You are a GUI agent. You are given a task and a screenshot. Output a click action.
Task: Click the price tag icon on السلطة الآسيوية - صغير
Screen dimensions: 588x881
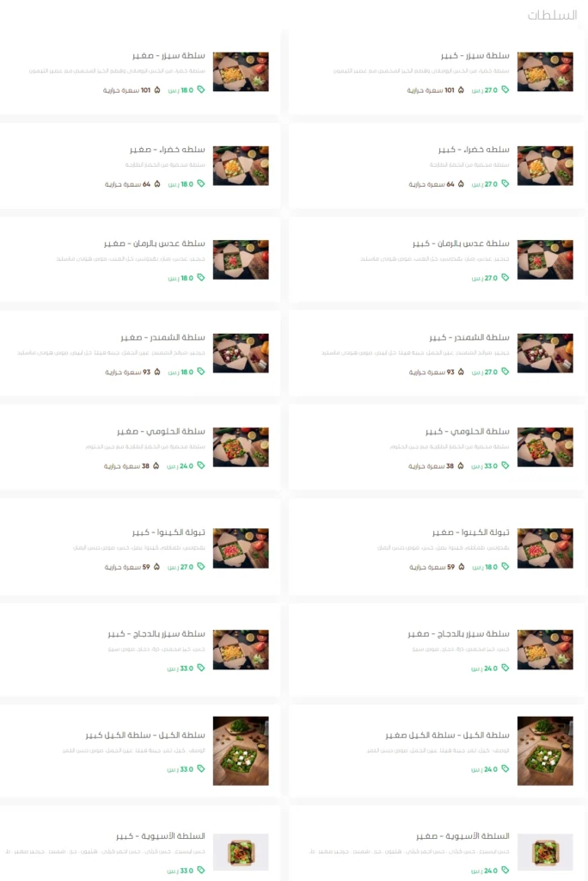point(505,871)
